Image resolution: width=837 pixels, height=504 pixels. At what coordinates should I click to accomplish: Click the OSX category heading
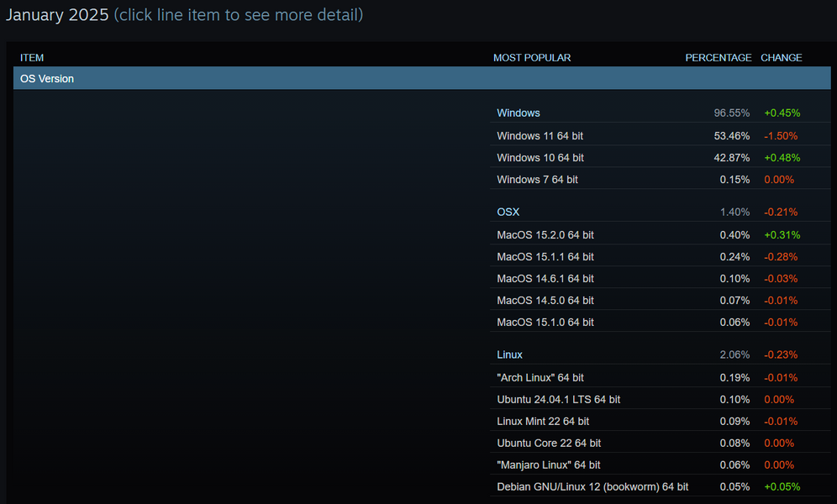tap(508, 213)
